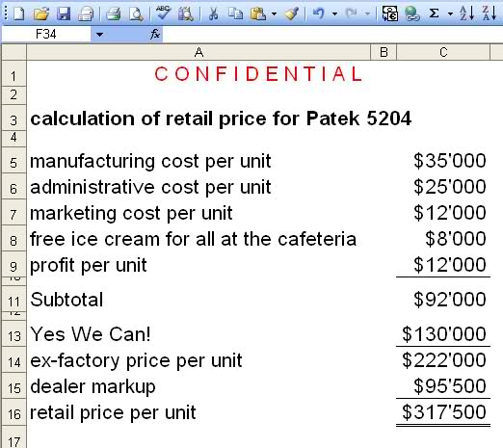Click the Sort Ascending A-Z icon
This screenshot has height=448, width=503.
click(466, 13)
